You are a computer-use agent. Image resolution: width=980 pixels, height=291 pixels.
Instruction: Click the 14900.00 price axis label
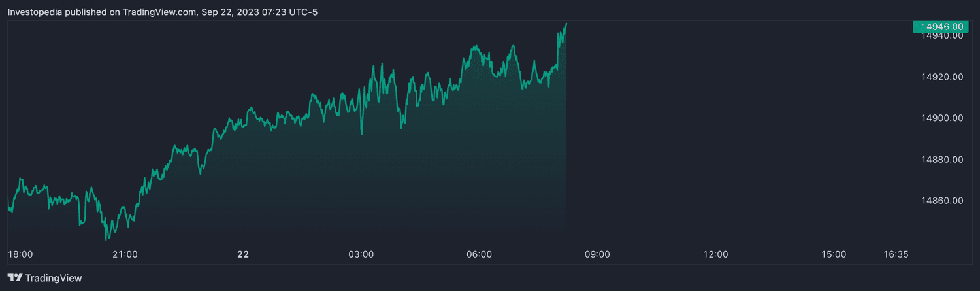942,118
